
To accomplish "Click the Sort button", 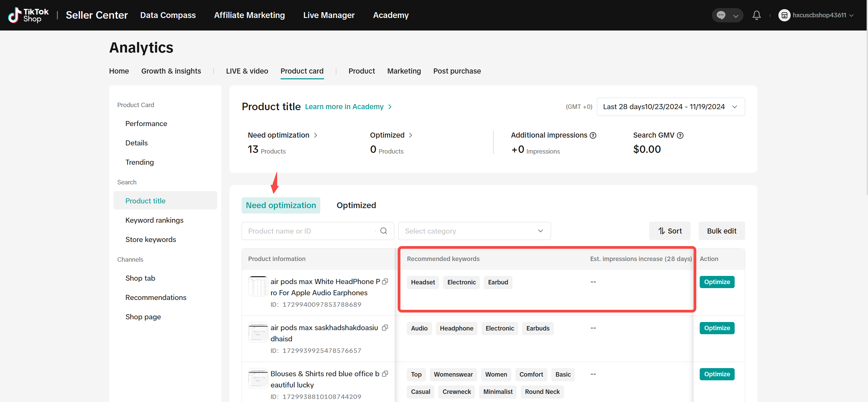I will 669,231.
